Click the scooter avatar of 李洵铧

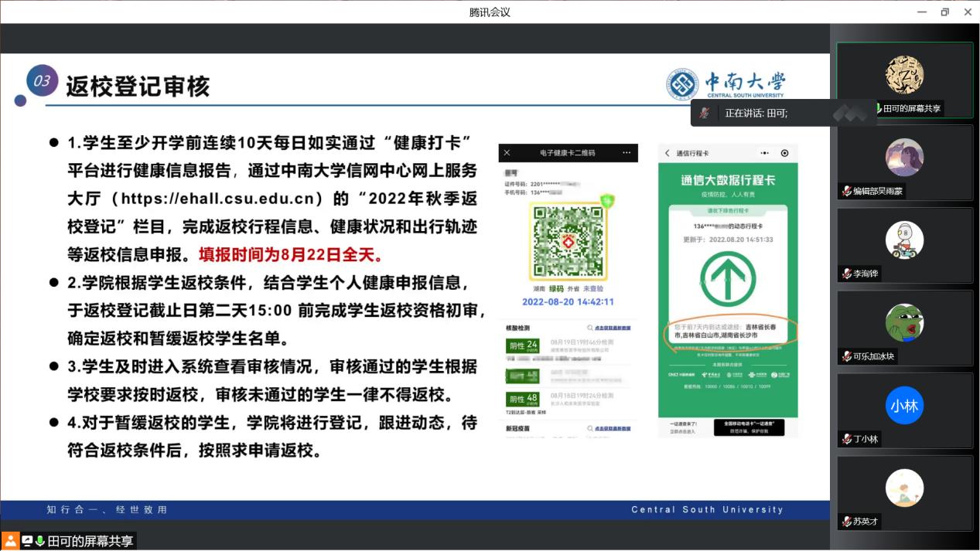tap(904, 240)
